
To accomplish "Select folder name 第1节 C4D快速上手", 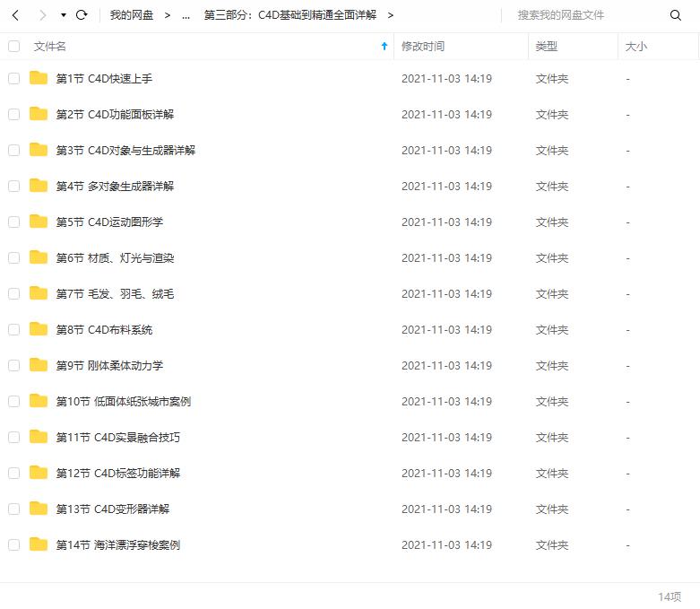I will click(104, 79).
